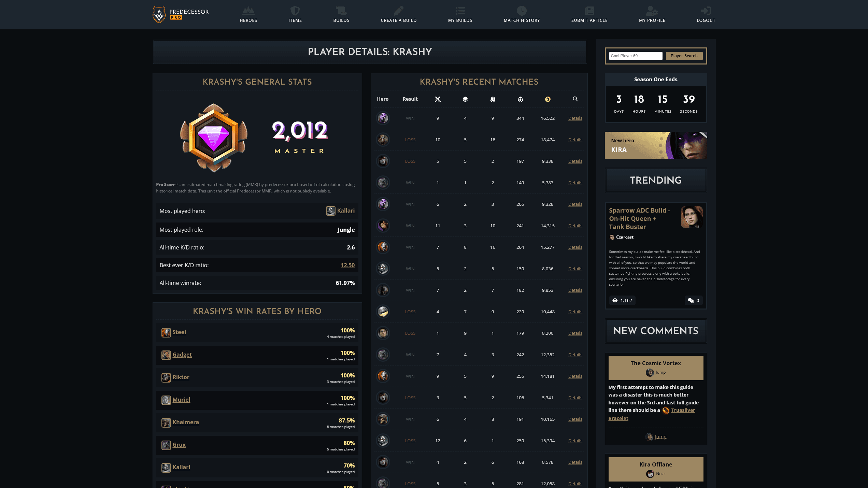
Task: Open Sparrow ADC Build trending article
Action: [639, 218]
